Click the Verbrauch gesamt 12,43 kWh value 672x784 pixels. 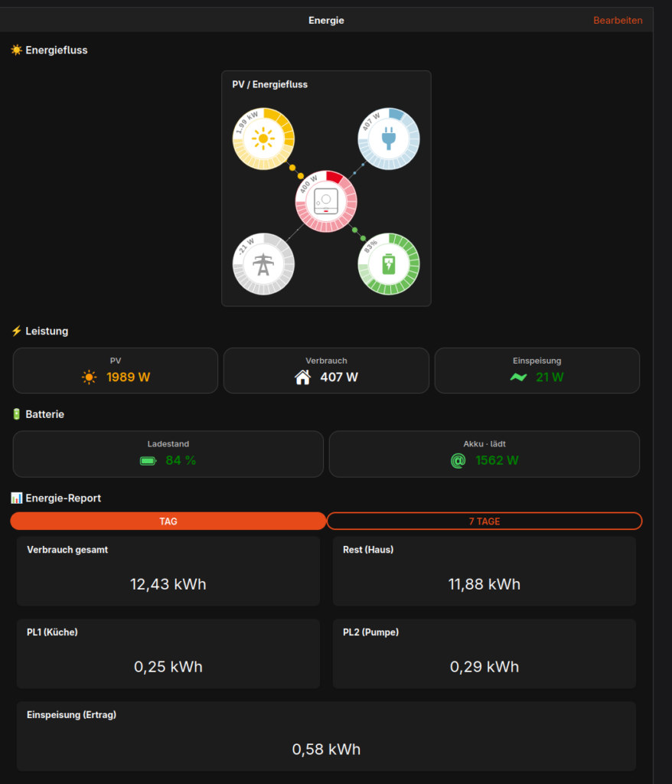coord(168,584)
